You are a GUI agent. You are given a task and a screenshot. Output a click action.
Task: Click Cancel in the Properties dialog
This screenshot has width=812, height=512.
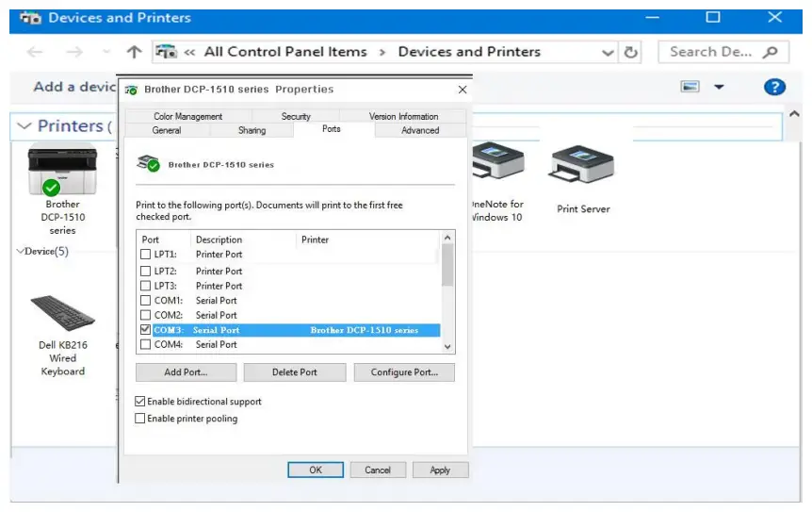click(x=378, y=470)
